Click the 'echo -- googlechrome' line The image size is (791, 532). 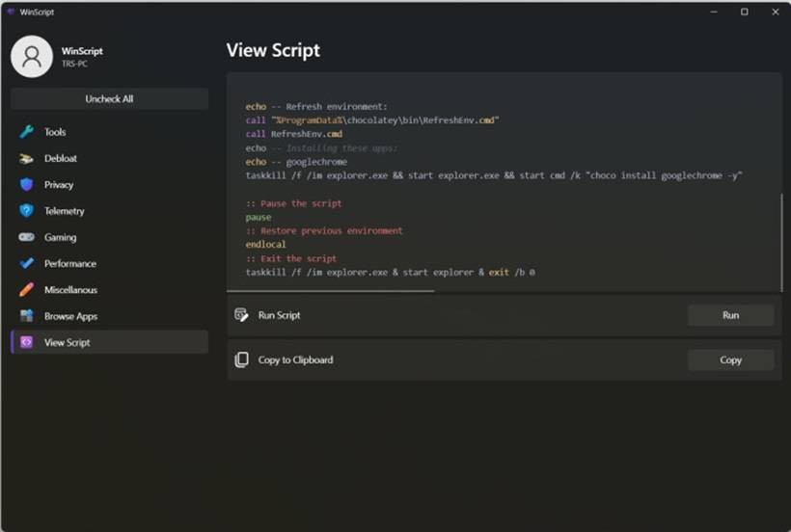(297, 162)
